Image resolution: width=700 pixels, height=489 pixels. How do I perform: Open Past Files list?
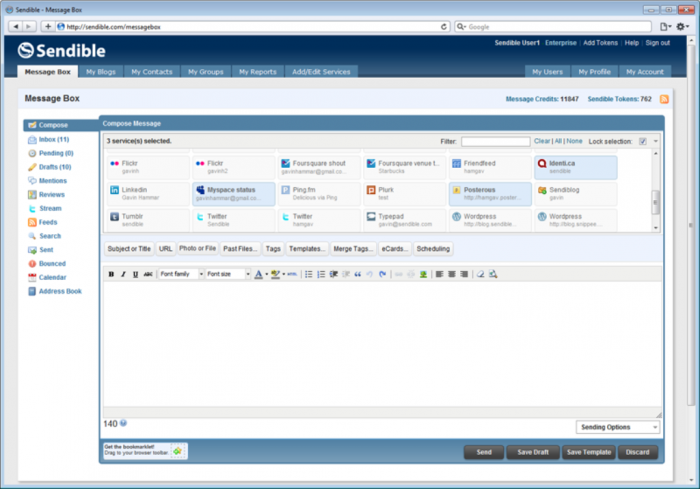coord(240,249)
